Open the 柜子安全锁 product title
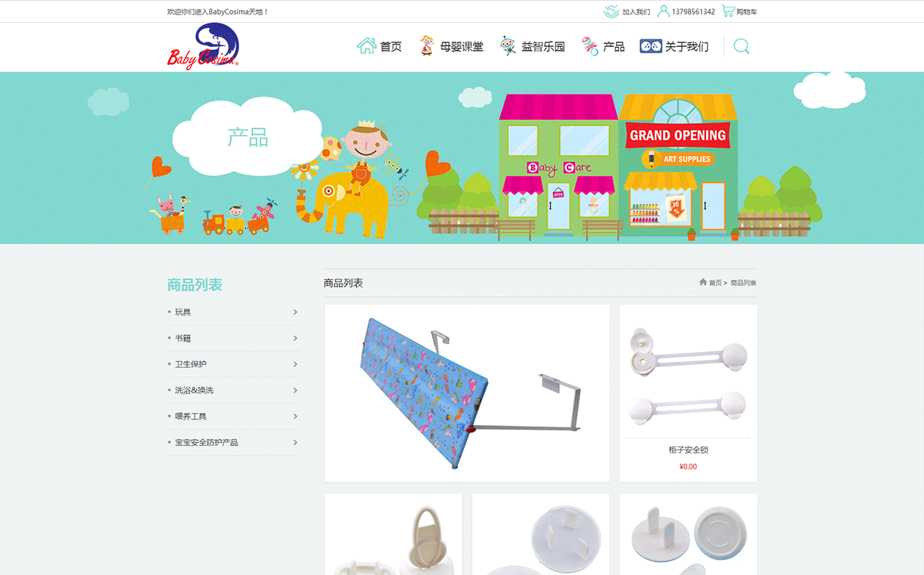 click(689, 450)
